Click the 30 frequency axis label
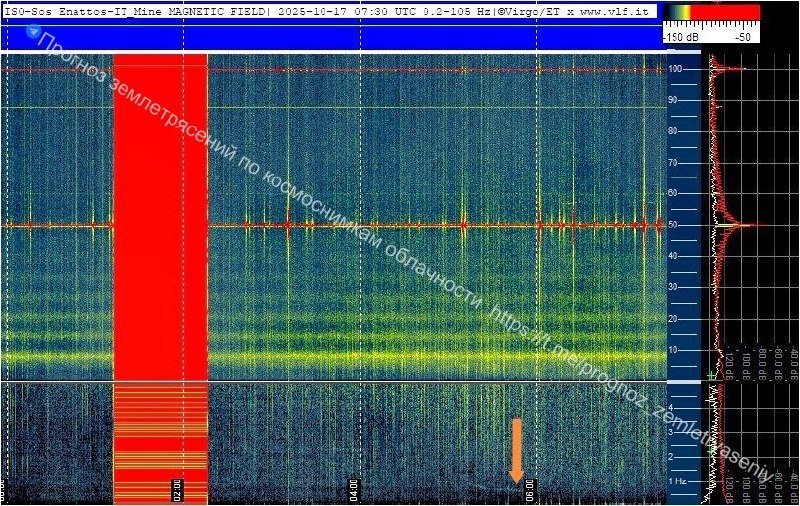Image resolution: width=800 pixels, height=506 pixels. 672,287
